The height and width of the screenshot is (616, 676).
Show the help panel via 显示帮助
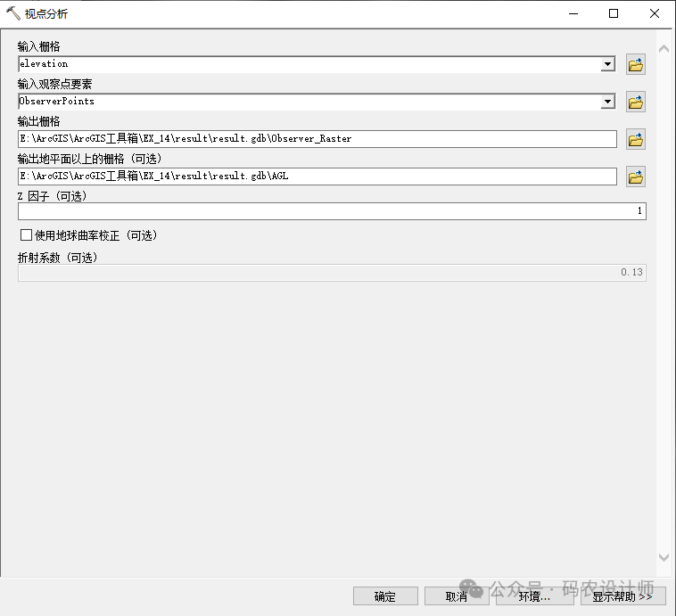tap(622, 596)
